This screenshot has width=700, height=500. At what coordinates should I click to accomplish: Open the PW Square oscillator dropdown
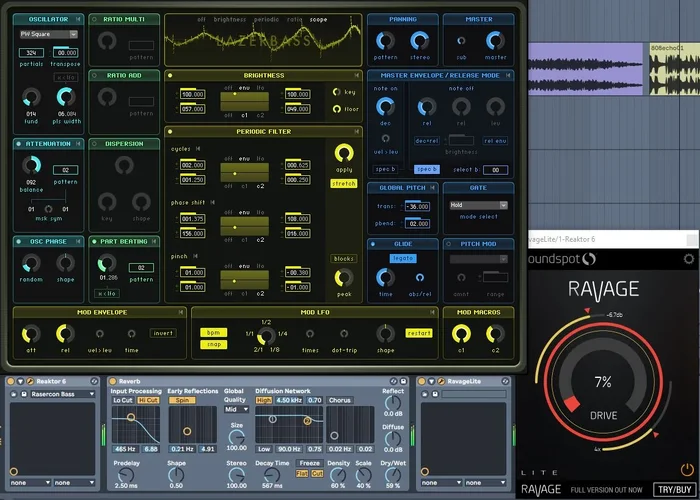coord(48,34)
